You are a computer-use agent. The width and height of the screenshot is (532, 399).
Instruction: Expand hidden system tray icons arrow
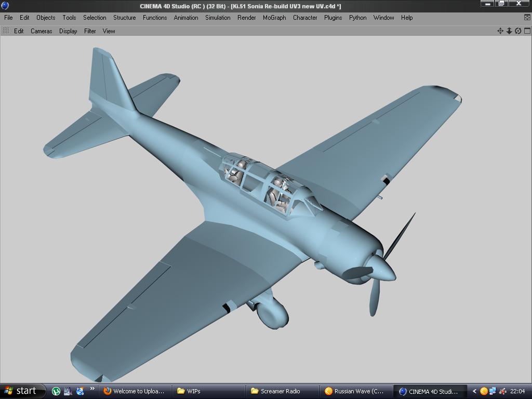474,391
